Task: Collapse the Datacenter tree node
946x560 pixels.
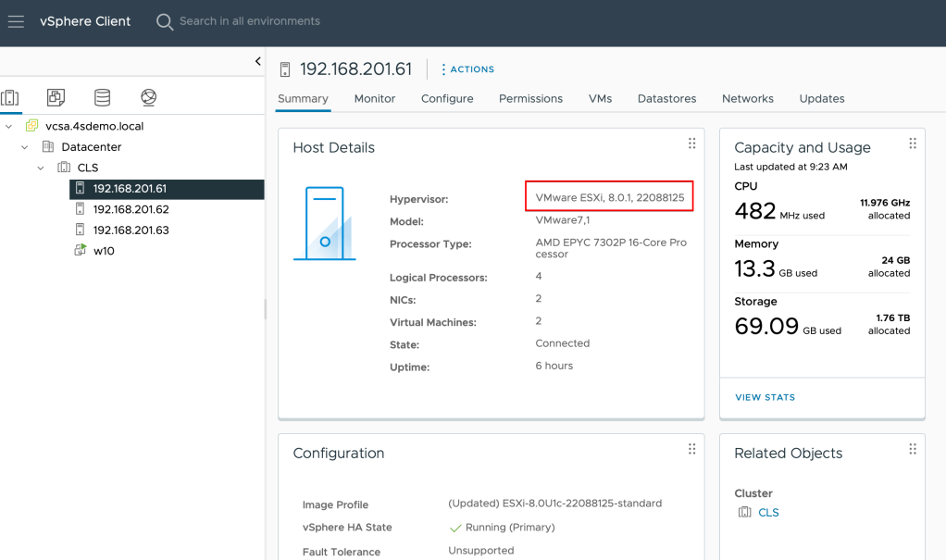Action: tap(25, 147)
